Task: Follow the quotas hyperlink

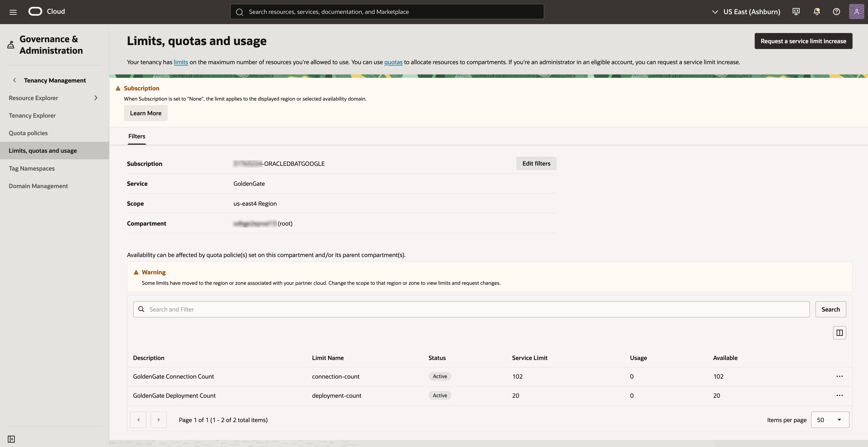Action: (393, 62)
